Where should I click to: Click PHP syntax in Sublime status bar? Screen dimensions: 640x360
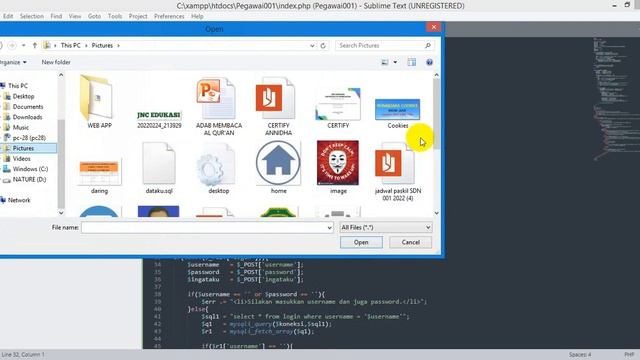point(629,355)
